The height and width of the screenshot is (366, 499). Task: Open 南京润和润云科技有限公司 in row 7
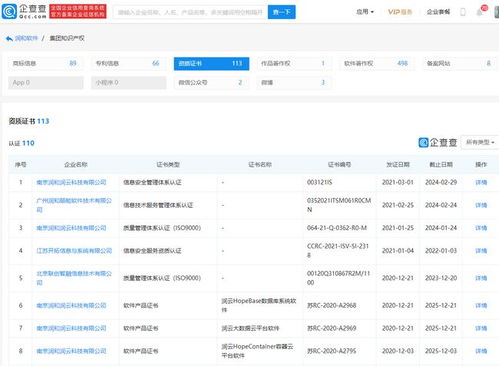pyautogui.click(x=71, y=328)
